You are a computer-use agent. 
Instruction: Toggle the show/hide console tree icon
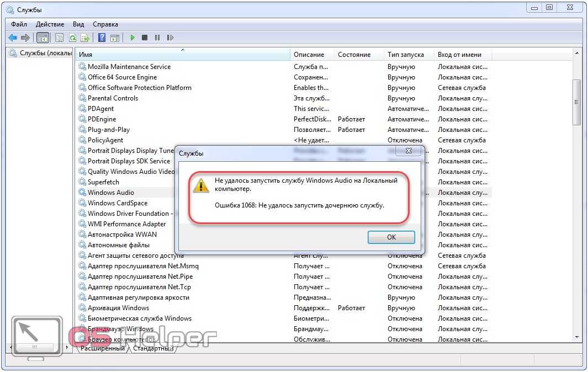pos(43,38)
